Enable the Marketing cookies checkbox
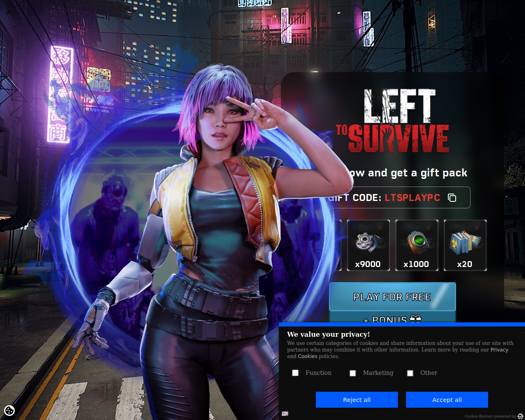The width and height of the screenshot is (525, 420). point(353,373)
